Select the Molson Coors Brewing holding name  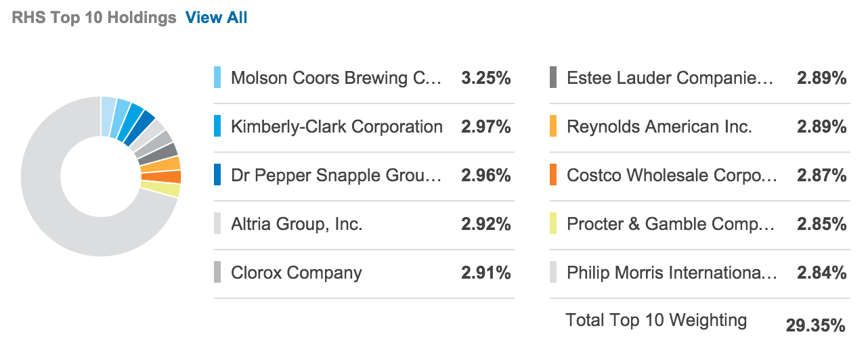point(337,78)
